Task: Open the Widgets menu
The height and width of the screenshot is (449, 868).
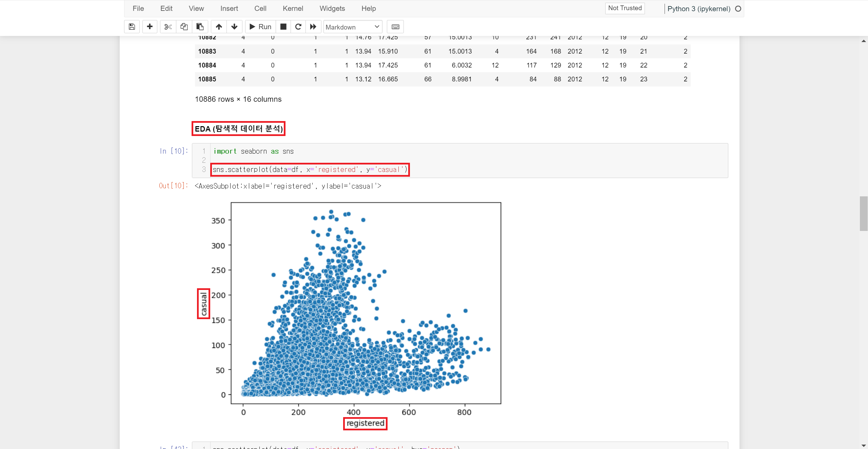Action: tap(332, 8)
